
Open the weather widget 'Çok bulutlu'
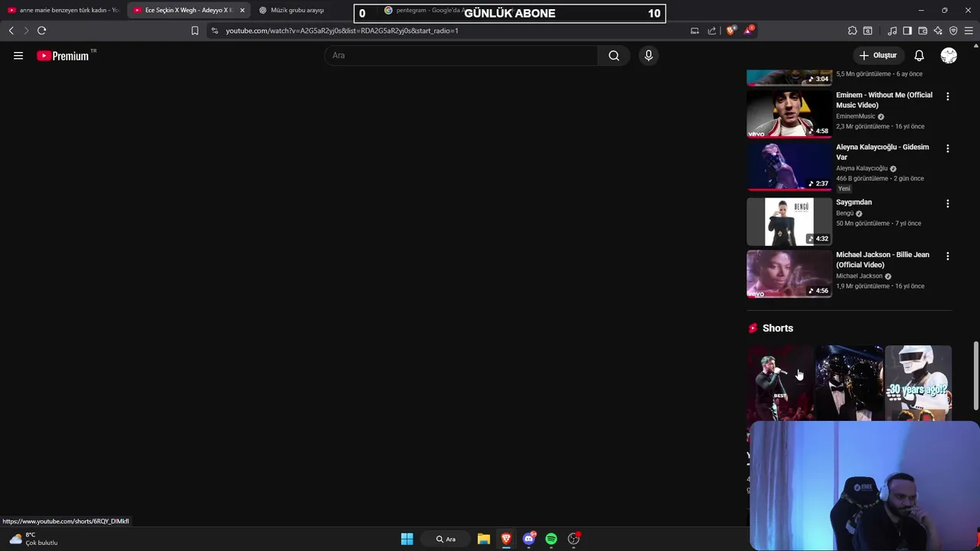(x=34, y=539)
